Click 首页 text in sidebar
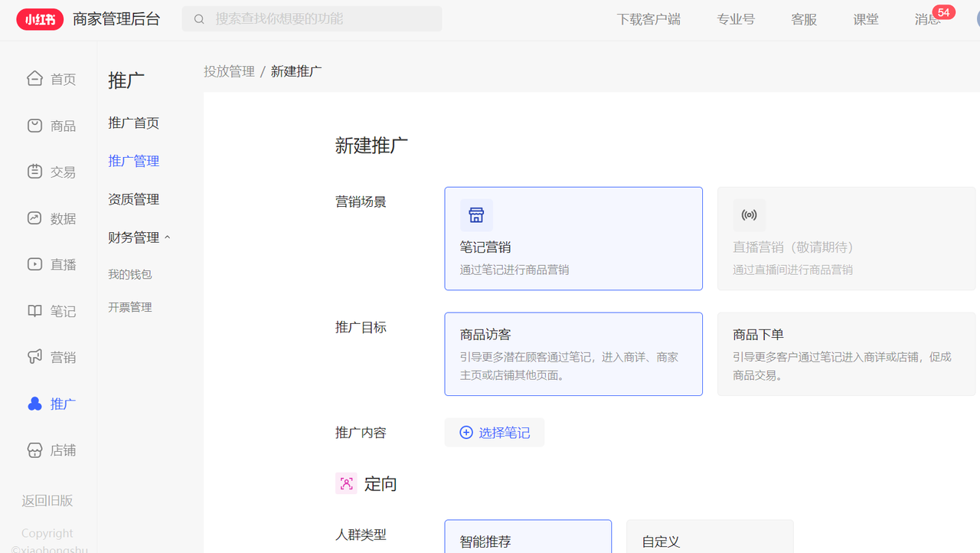The image size is (980, 553). (64, 80)
